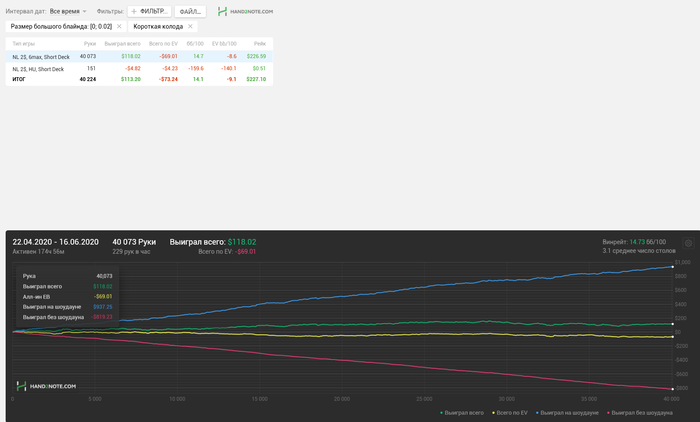Open the 'Все время' date interval dropdown
This screenshot has width=700, height=422.
(x=68, y=11)
